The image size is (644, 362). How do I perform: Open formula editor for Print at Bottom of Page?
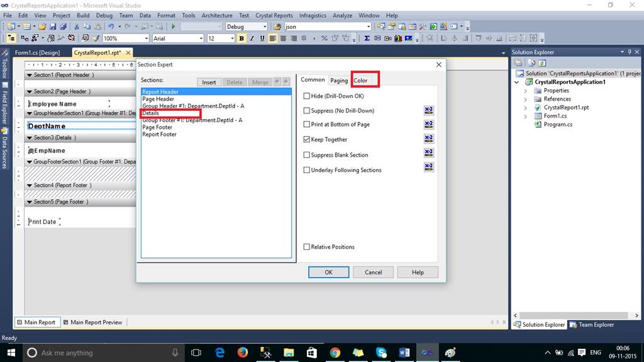tap(428, 124)
